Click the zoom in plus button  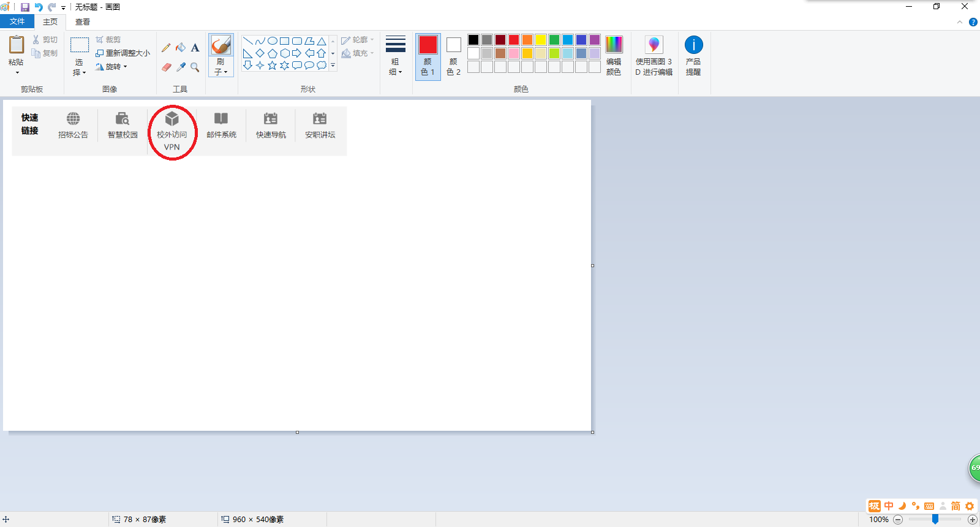[972, 520]
